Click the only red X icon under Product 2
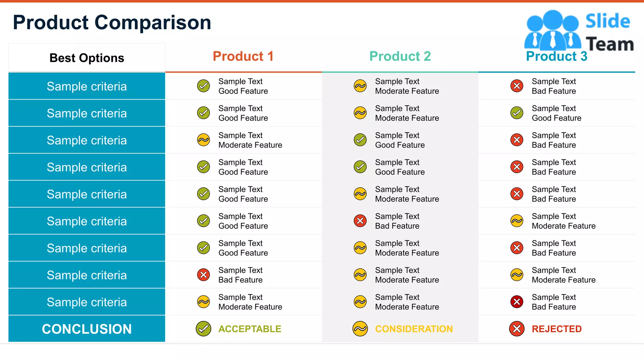Screen dimensions: 644x362 pos(360,221)
